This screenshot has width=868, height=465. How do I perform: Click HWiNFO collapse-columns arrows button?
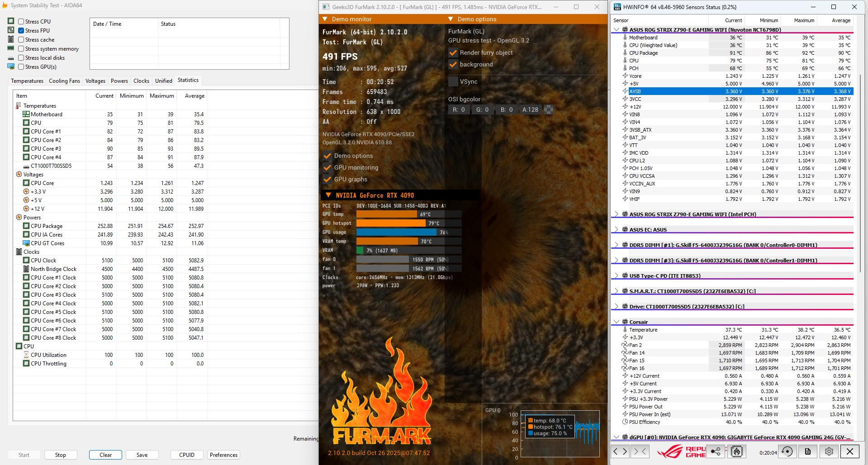tap(640, 451)
